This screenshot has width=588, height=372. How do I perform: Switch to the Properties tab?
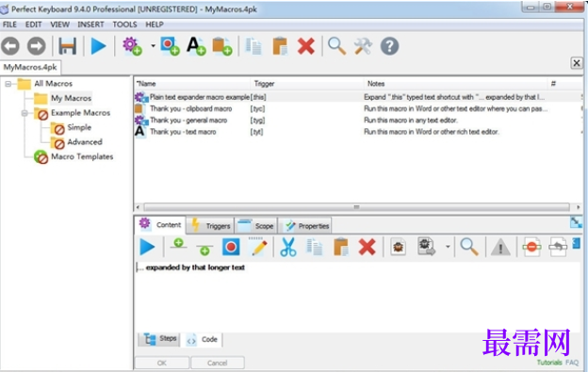pyautogui.click(x=305, y=226)
